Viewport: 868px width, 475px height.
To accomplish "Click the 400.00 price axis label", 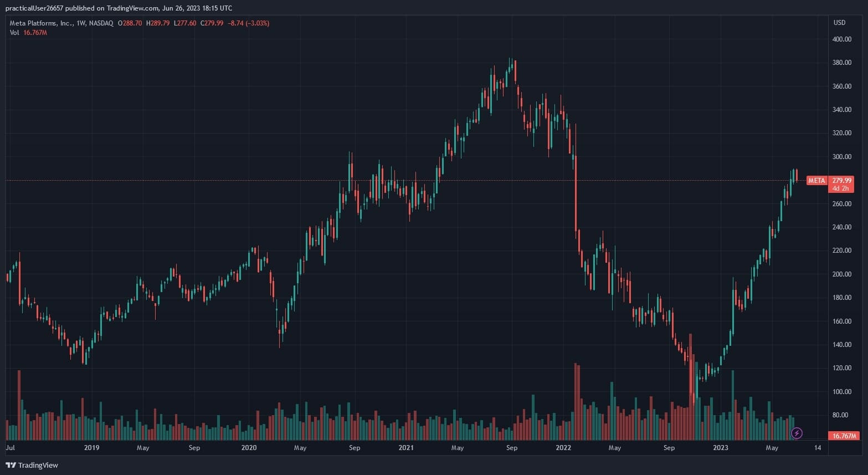I will (841, 39).
